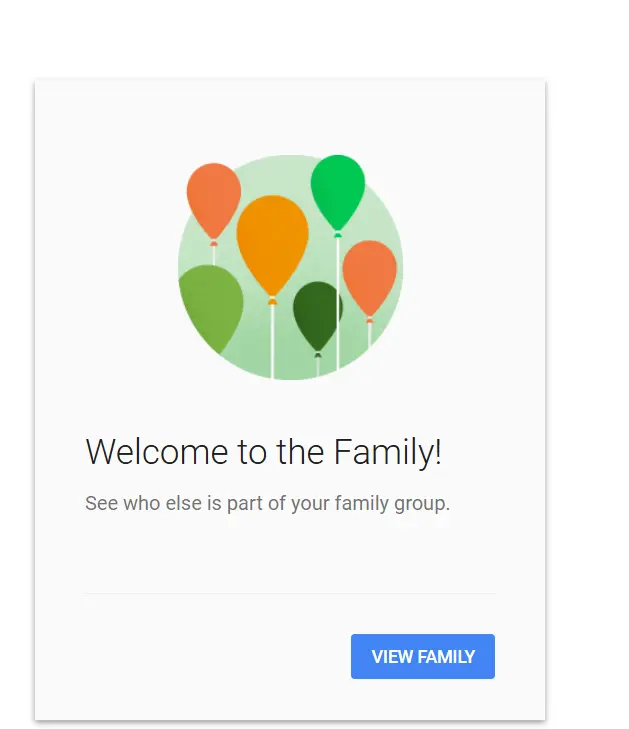629x729 pixels.
Task: Click the words "family group" in the subtitle
Action: click(391, 503)
